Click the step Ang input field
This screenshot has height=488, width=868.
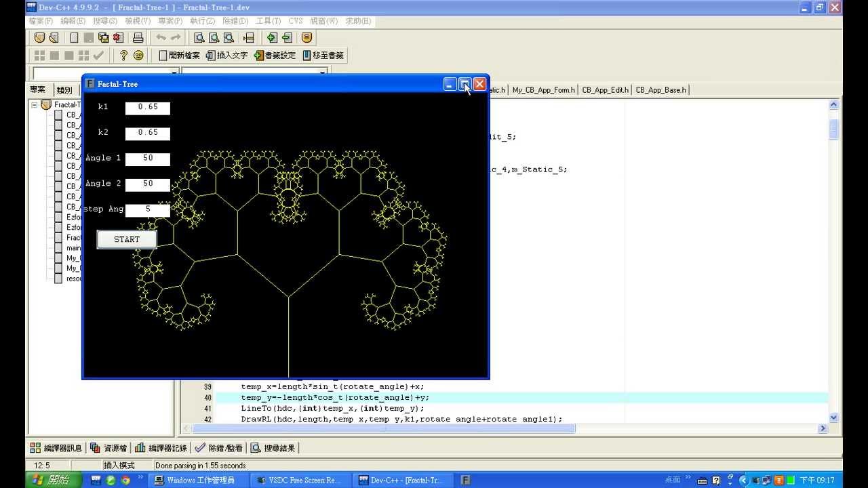148,210
